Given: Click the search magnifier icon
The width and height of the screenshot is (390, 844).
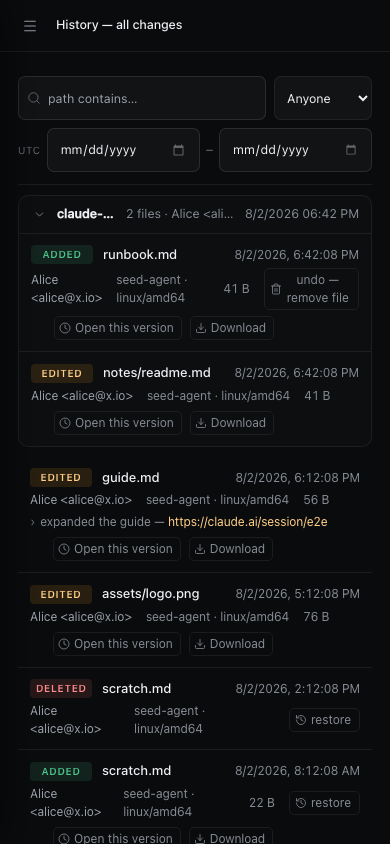Looking at the screenshot, I should tap(34, 98).
